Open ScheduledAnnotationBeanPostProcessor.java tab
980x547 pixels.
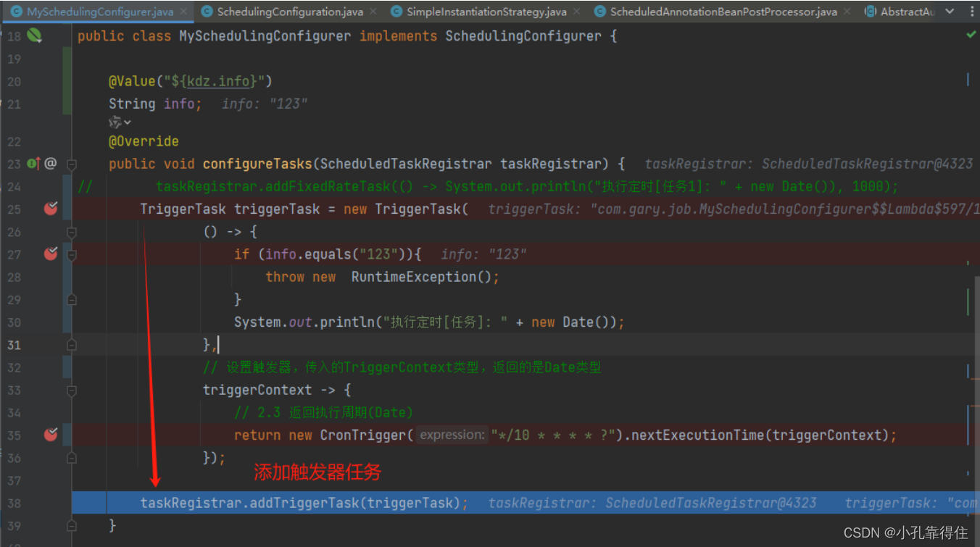[723, 12]
